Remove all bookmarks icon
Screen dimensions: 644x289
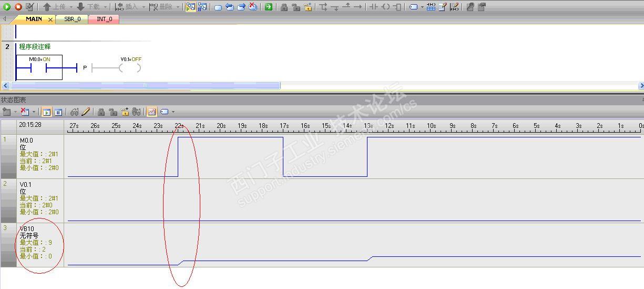[x=253, y=7]
